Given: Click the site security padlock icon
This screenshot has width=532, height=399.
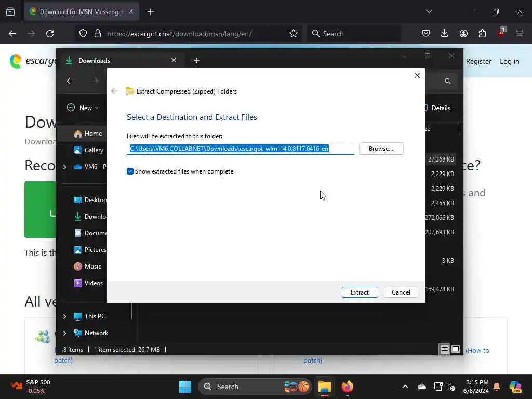Looking at the screenshot, I should [x=98, y=34].
